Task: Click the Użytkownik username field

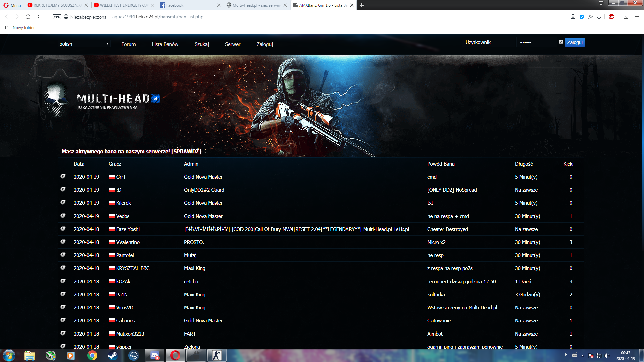Action: [x=488, y=42]
